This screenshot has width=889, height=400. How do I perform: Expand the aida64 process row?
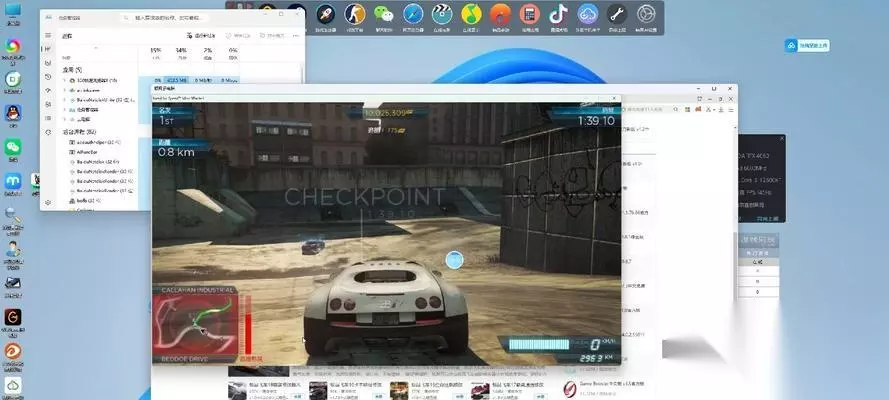(64, 90)
